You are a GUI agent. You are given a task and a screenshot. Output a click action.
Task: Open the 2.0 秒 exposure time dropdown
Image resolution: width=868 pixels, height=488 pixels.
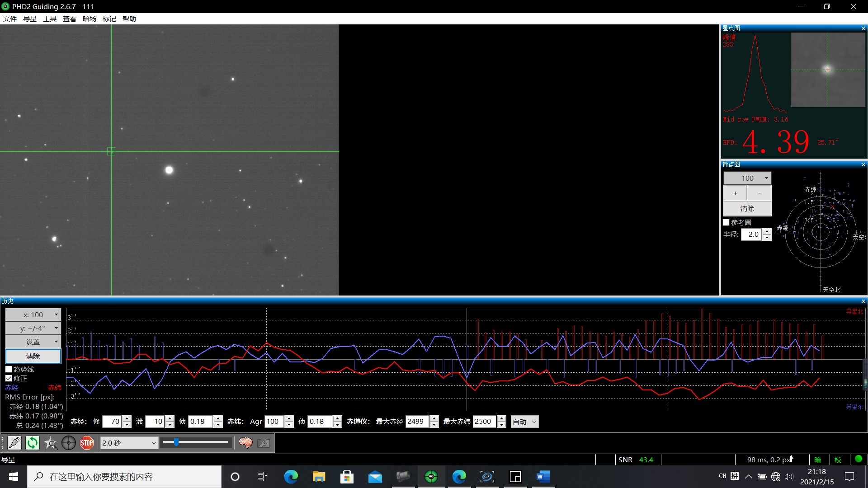click(129, 443)
